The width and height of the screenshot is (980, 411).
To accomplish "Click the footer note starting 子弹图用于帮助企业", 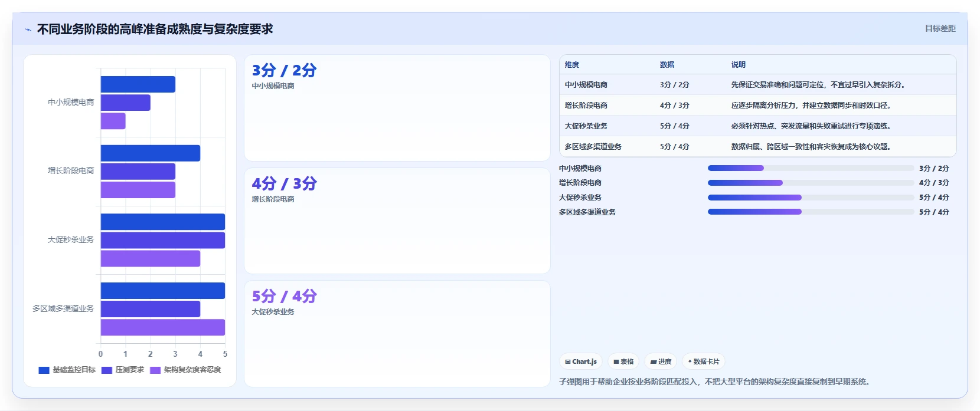I will (714, 382).
